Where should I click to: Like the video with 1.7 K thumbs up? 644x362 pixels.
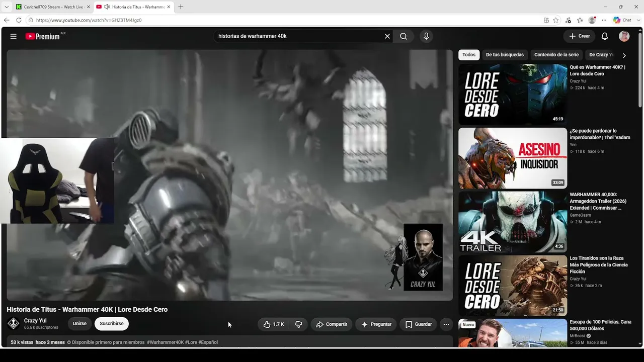pyautogui.click(x=274, y=324)
